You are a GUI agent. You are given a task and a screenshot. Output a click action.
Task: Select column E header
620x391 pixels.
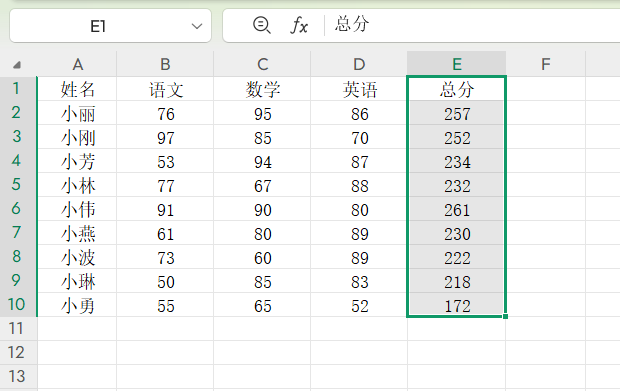click(x=457, y=64)
